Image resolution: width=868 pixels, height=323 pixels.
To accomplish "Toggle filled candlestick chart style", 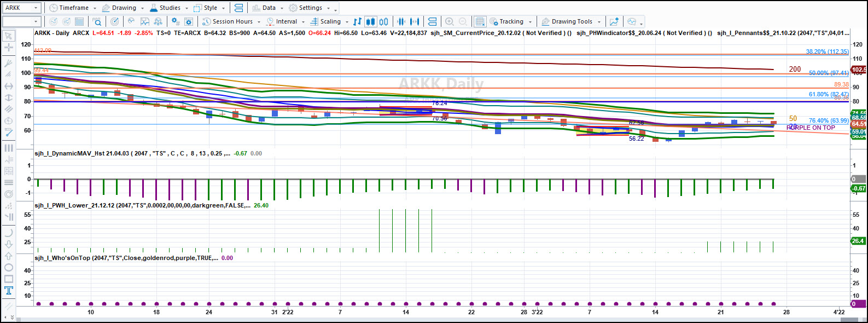I will 370,22.
